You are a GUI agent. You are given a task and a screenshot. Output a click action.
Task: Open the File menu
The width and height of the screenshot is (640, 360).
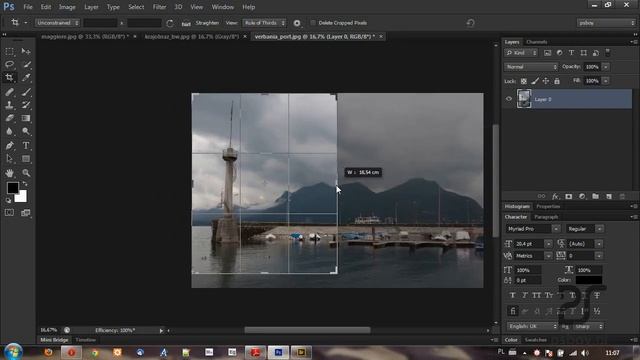click(28, 7)
